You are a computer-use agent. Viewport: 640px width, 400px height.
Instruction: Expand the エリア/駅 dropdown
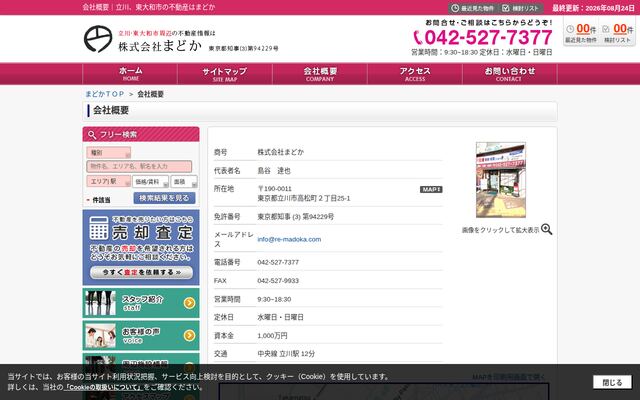(109, 181)
